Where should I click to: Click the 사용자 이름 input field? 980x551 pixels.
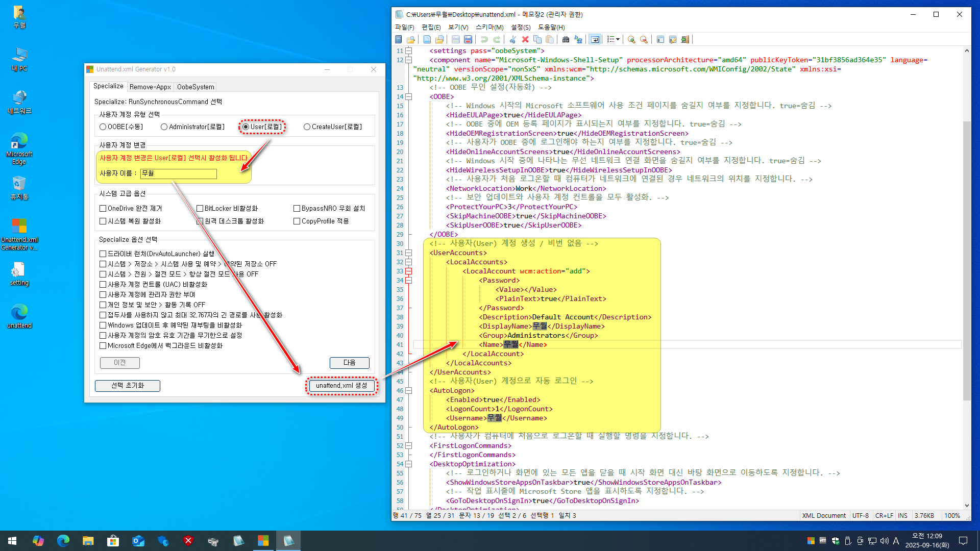click(x=179, y=174)
